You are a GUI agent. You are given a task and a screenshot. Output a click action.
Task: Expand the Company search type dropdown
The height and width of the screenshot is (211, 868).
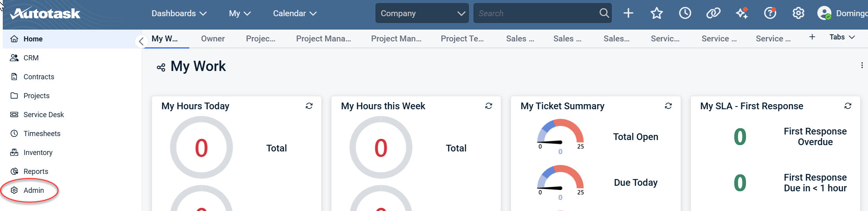pos(422,13)
